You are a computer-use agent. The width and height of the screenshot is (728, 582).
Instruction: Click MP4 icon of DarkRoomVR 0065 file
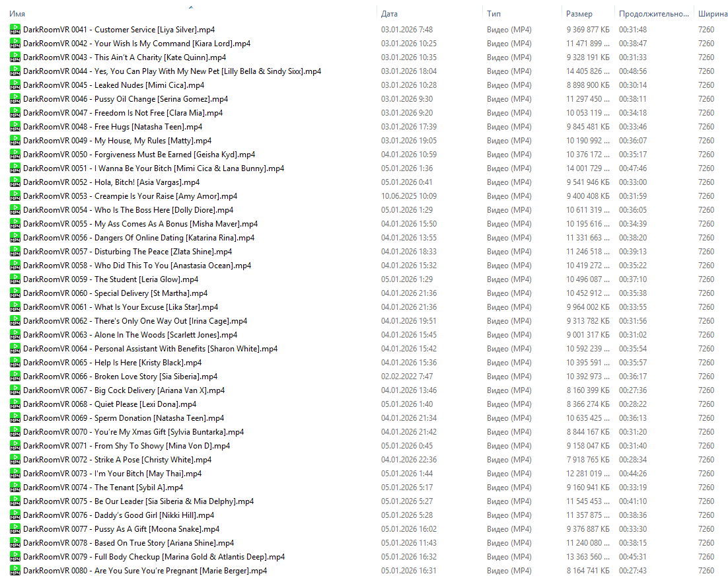15,363
